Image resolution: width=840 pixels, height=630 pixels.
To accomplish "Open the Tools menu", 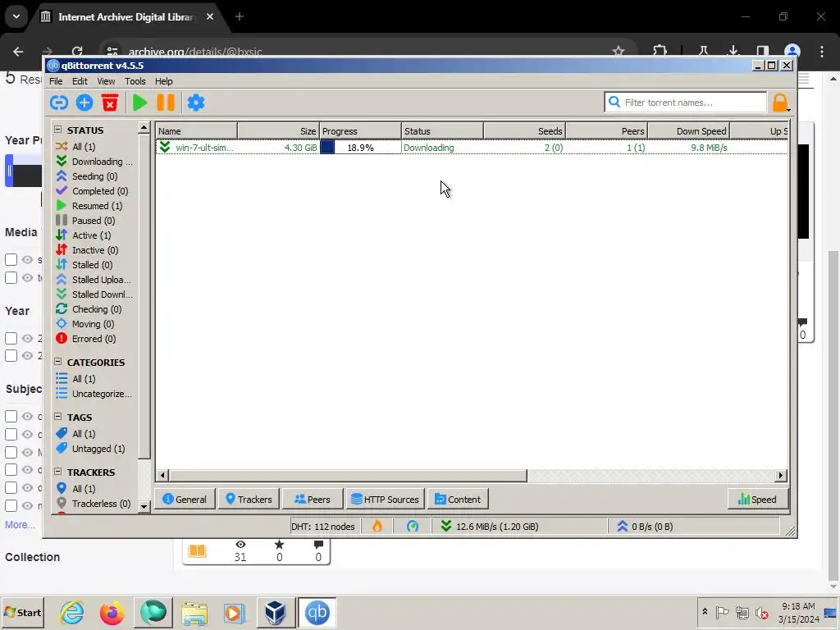I will 135,81.
